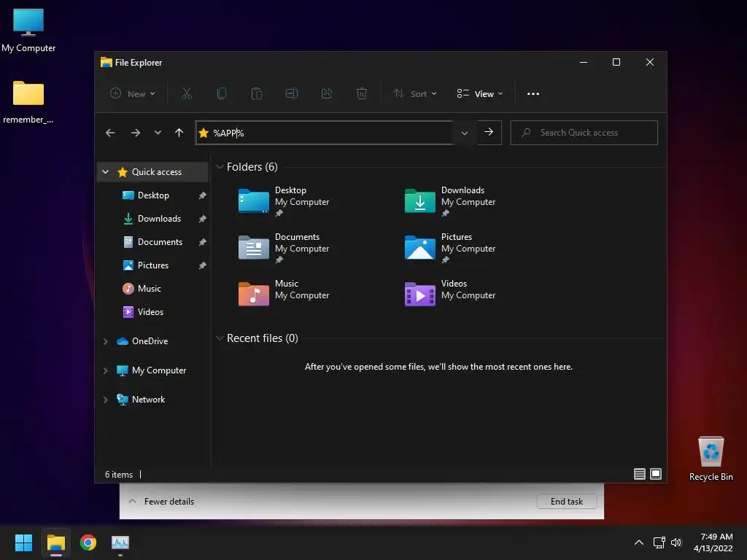The image size is (747, 560).
Task: Switch to large thumbnails view icon
Action: click(656, 474)
